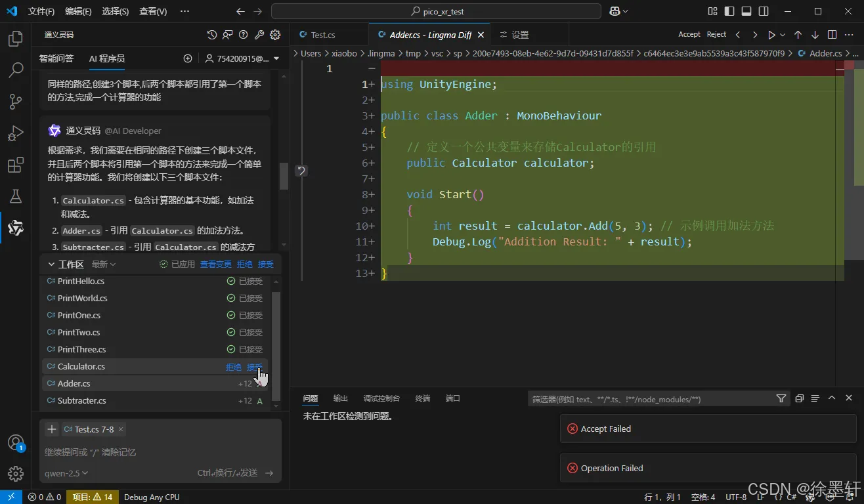Screen dimensions: 864x504
Task: Maximize the bottom panel with caret
Action: [x=832, y=398]
